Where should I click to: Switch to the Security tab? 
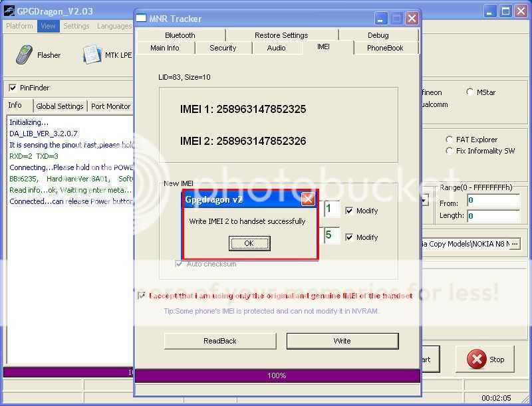coord(223,48)
